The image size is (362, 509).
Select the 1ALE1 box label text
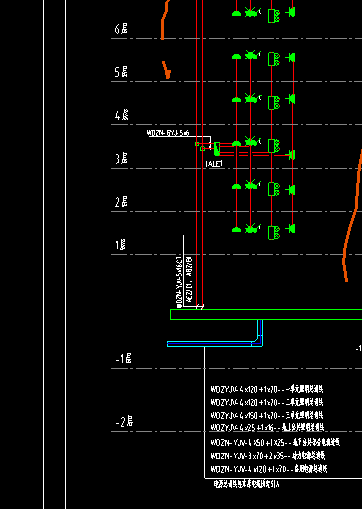click(214, 164)
